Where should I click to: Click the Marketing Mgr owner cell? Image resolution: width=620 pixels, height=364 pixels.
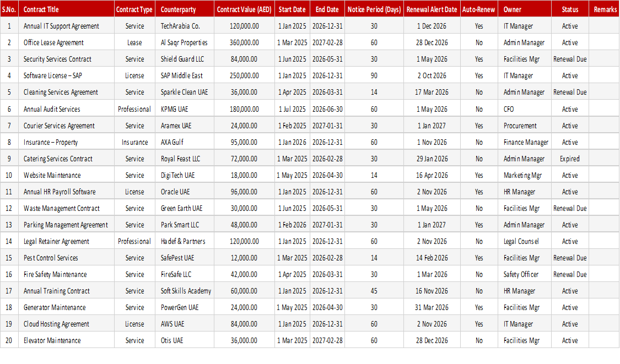tap(525, 175)
